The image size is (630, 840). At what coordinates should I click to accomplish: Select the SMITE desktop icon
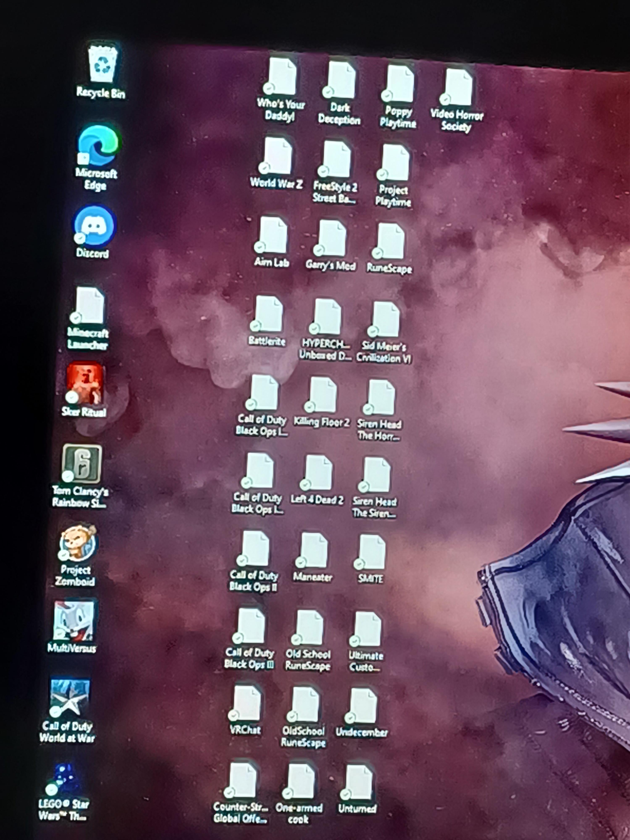click(x=371, y=559)
